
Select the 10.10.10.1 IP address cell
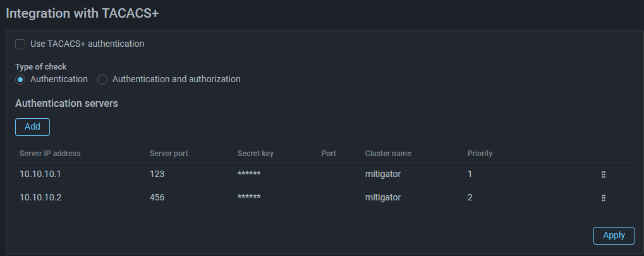coord(40,174)
